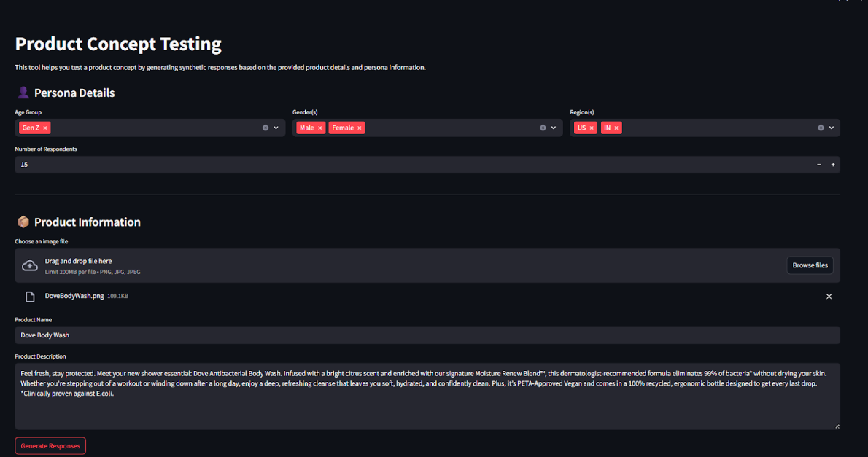Clear all Region(s) selections
Screen dimensions: 868x457
click(821, 128)
